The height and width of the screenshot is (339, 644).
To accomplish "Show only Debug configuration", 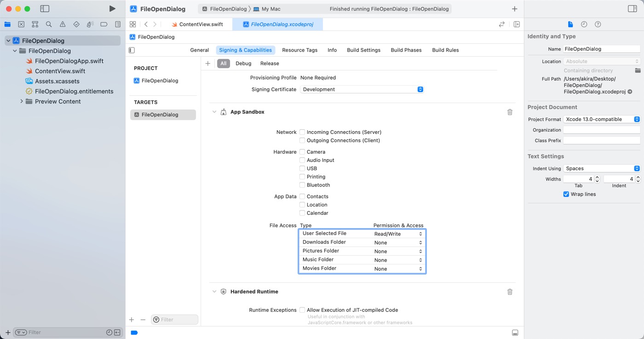I will click(243, 63).
